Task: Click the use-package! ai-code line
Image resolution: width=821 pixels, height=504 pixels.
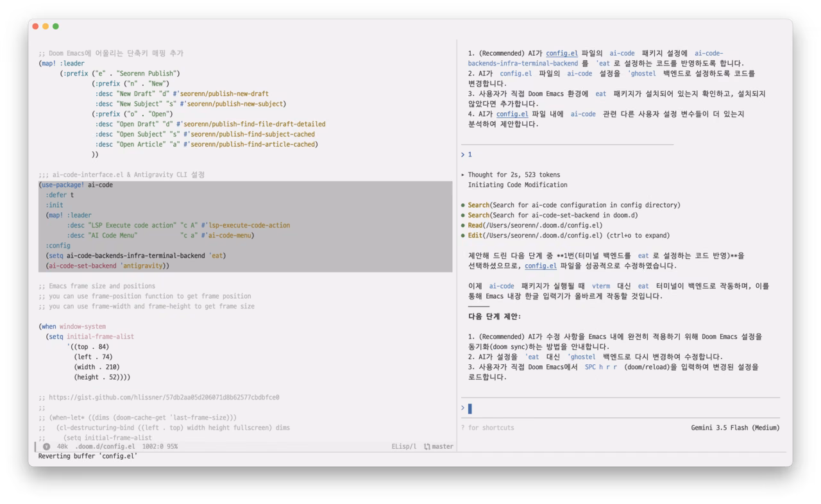Action: tap(76, 185)
